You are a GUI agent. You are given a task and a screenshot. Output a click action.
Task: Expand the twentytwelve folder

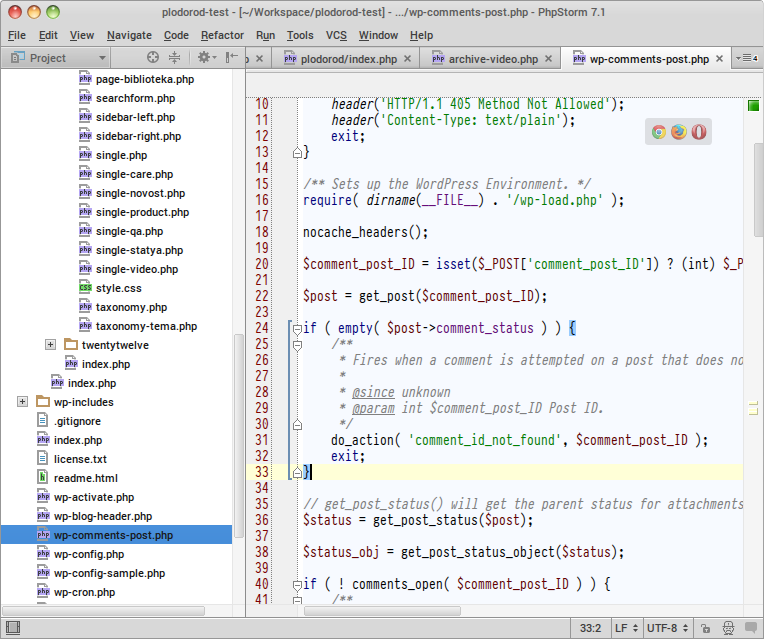tap(50, 345)
